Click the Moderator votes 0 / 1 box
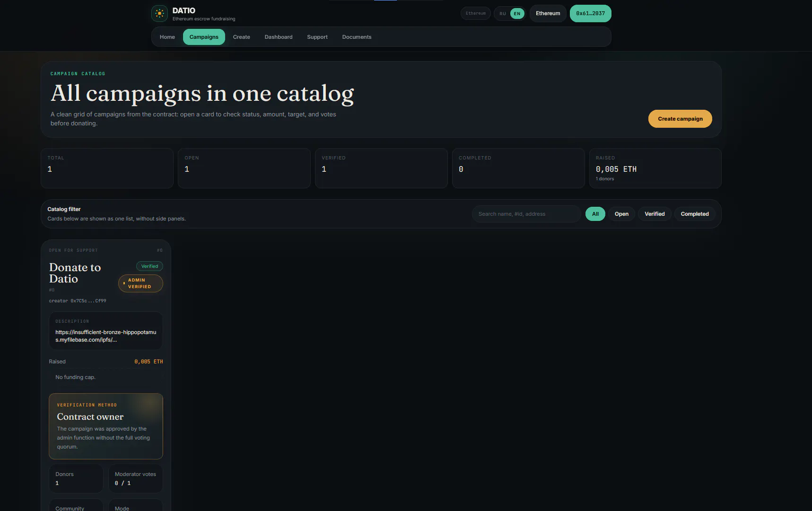 click(136, 478)
